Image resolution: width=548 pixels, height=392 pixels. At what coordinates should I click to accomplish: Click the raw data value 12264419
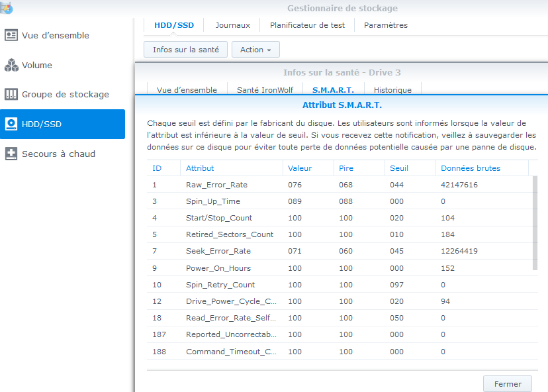click(x=459, y=251)
